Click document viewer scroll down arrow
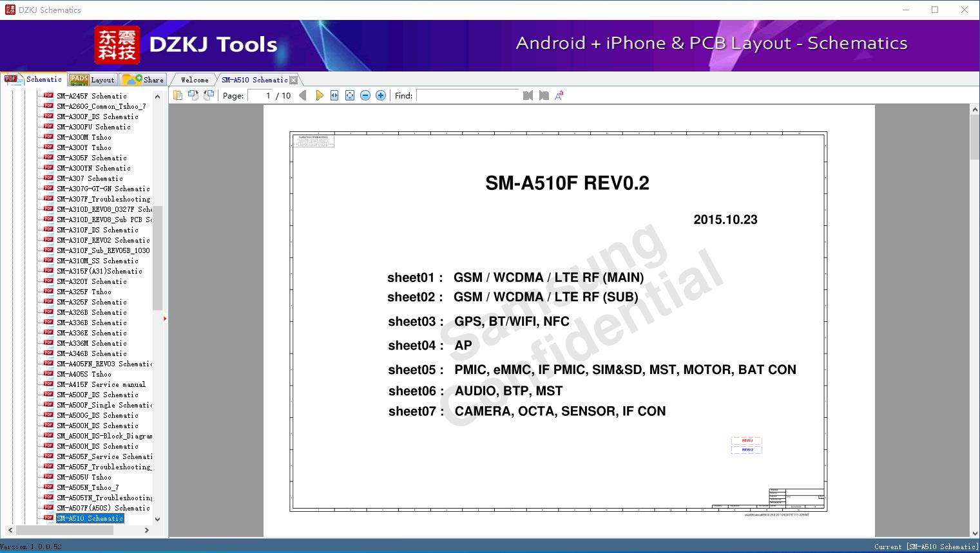 (x=975, y=532)
